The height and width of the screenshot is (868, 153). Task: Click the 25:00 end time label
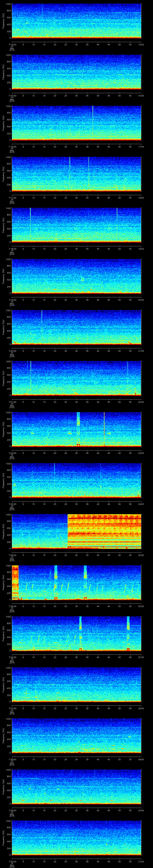click(x=141, y=555)
